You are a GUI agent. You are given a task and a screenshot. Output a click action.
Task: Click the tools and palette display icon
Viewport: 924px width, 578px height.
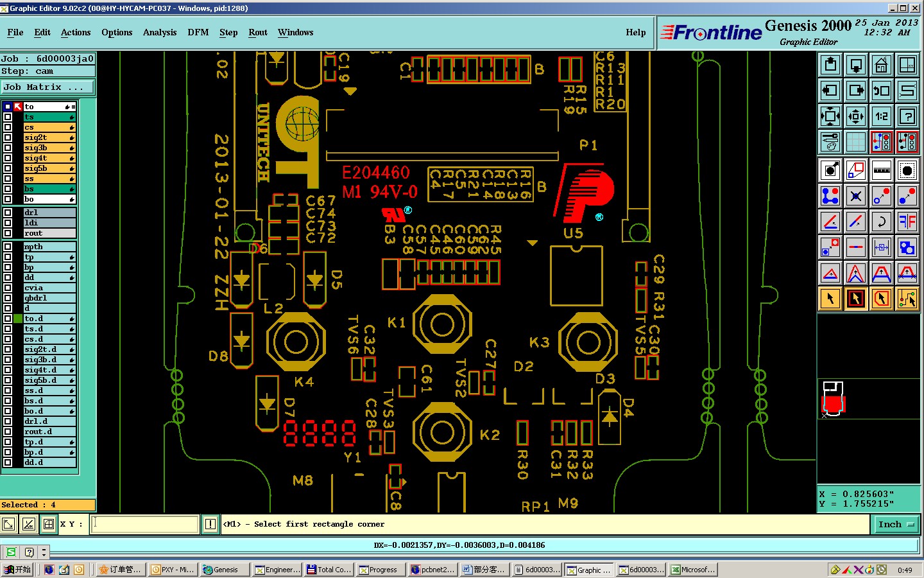tap(830, 142)
